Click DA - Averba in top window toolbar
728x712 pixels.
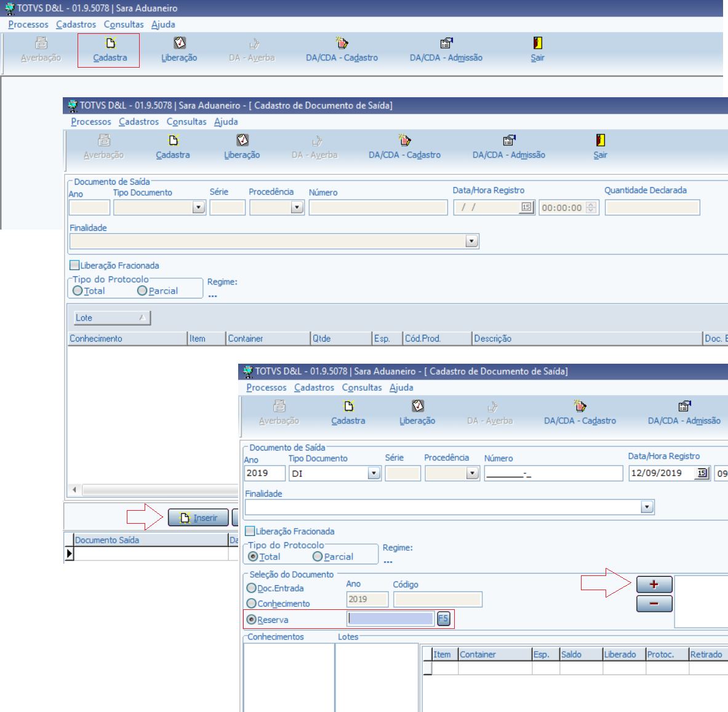click(x=252, y=50)
